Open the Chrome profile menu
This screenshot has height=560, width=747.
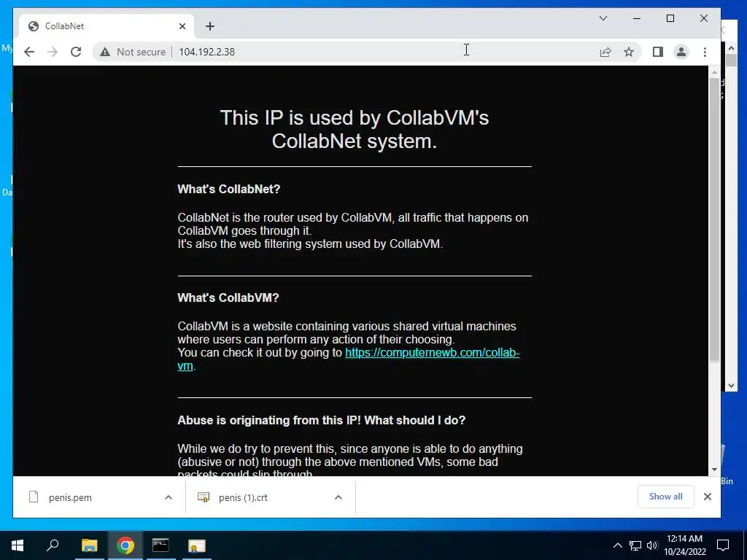pos(681,52)
